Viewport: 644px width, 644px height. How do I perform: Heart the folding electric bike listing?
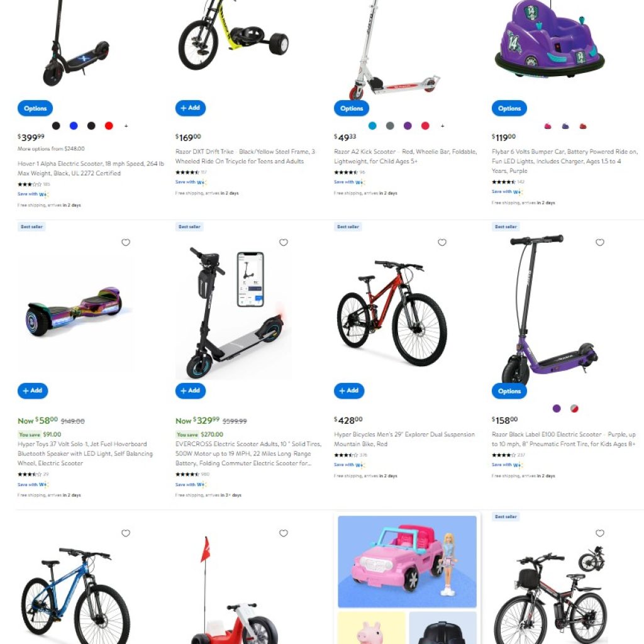point(599,533)
